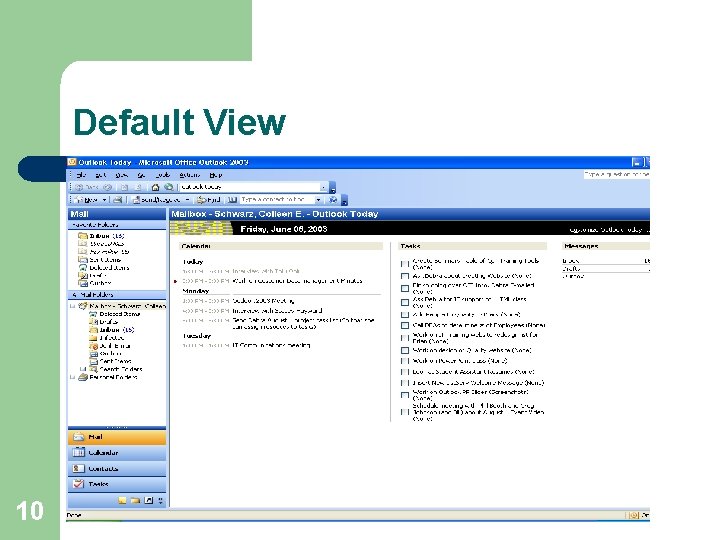720x540 pixels.
Task: Open the Go menu
Action: coord(141,175)
